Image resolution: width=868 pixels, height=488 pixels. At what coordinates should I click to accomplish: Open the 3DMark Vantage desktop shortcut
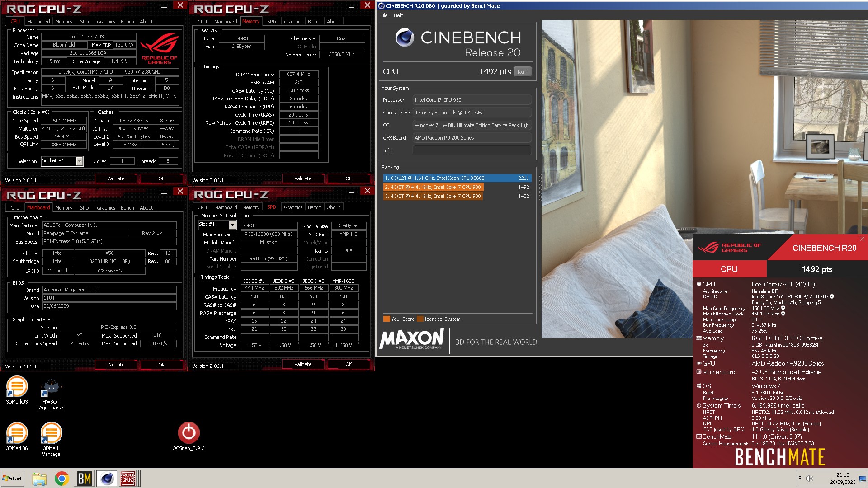point(51,439)
